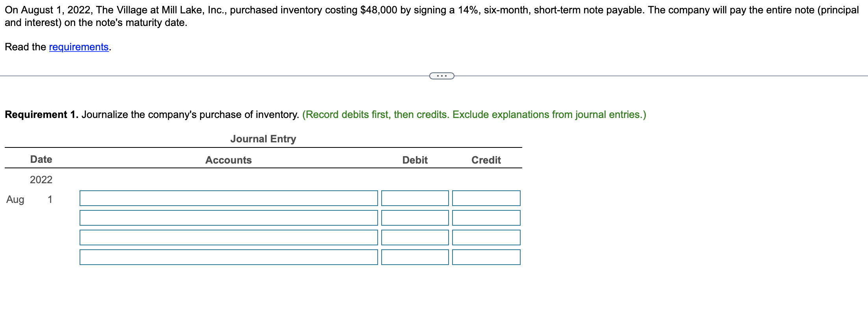Click the second Accounts input field
868x313 pixels.
(228, 218)
